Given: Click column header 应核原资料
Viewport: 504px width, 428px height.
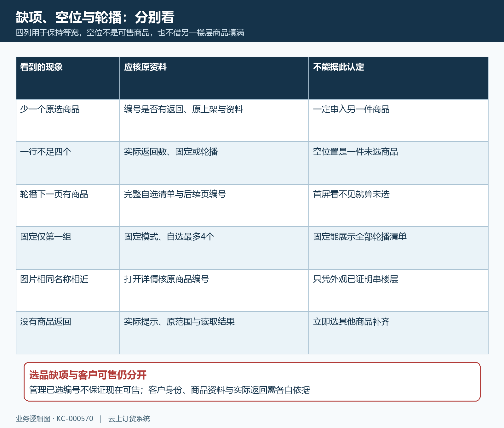Looking at the screenshot, I should [x=214, y=78].
